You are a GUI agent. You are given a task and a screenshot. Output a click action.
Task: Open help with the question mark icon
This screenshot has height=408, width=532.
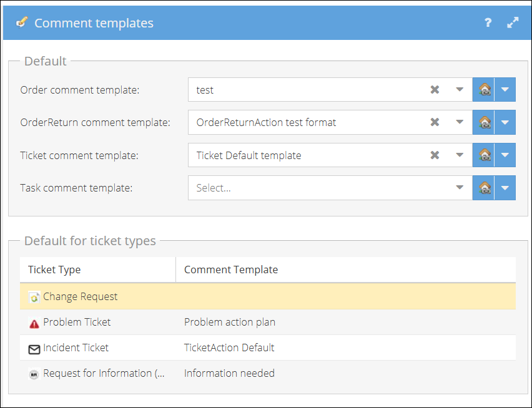pyautogui.click(x=488, y=22)
